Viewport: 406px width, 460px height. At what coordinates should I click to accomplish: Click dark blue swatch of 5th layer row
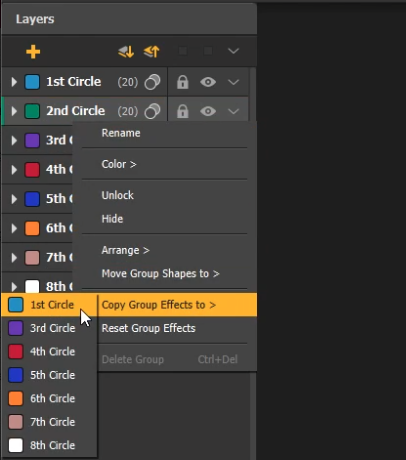(32, 199)
